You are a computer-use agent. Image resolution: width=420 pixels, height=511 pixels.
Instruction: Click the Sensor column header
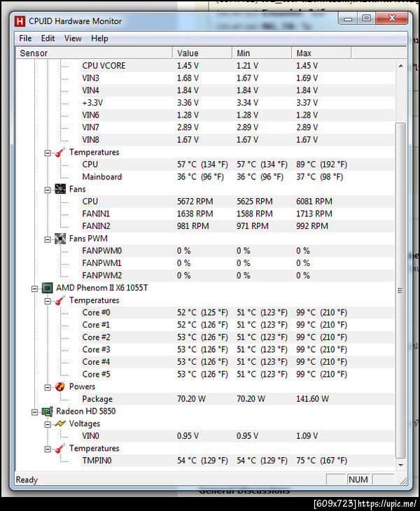(94, 53)
